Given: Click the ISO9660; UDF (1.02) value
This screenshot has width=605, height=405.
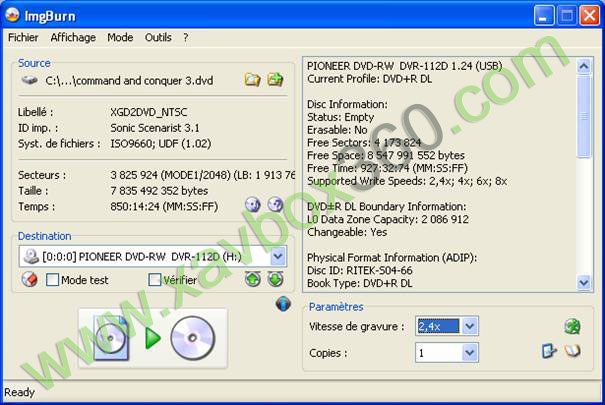Looking at the screenshot, I should 161,143.
